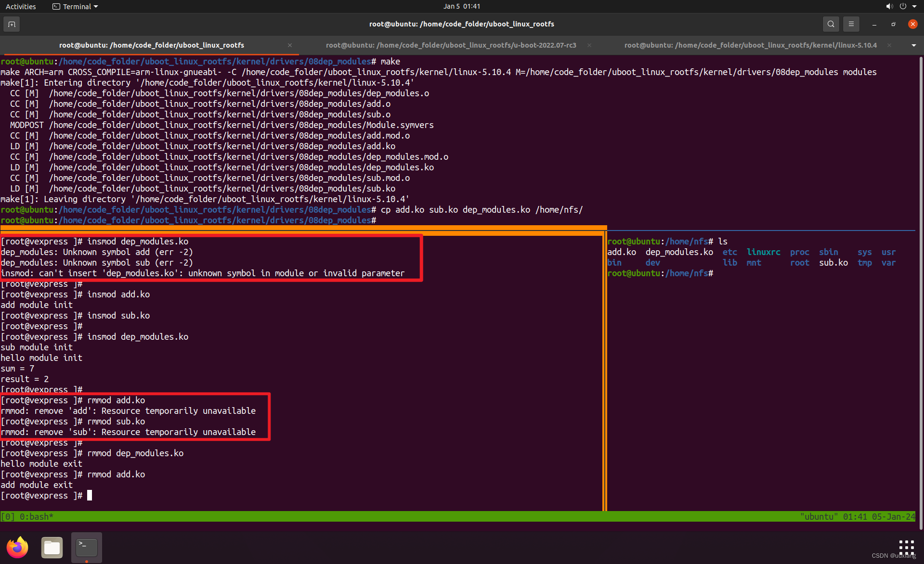Click the 'make ARCH=arm CROSS_COMPILE' output line

coord(439,72)
